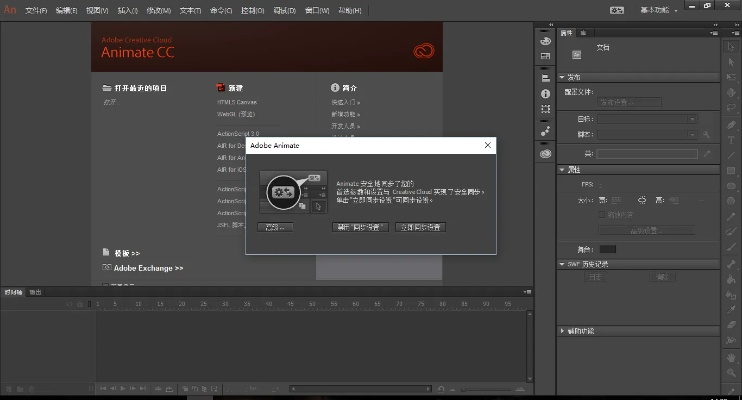
Task: Select the 3D Rotation tool
Action: point(731,93)
